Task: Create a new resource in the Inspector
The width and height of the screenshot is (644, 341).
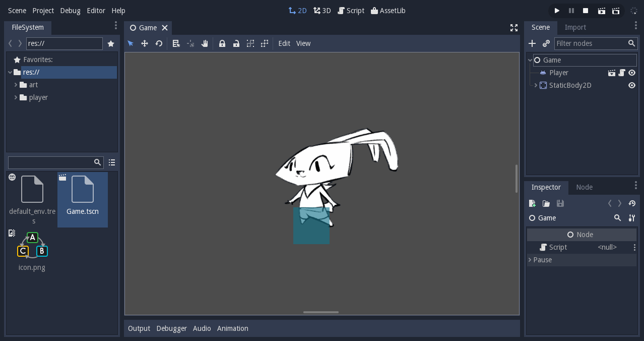Action: (532, 203)
